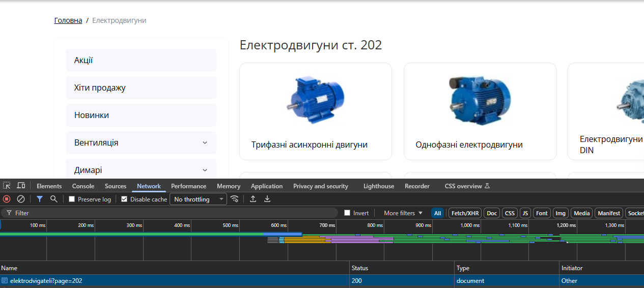Screen dimensions: 644x288
Task: Import HAR file with upload arrow
Action: coord(253,199)
